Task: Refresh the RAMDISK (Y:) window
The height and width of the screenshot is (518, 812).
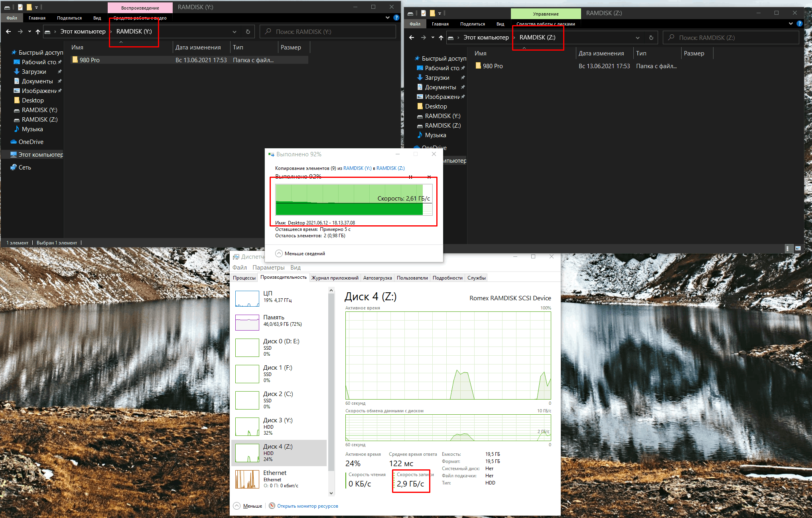Action: tap(248, 32)
